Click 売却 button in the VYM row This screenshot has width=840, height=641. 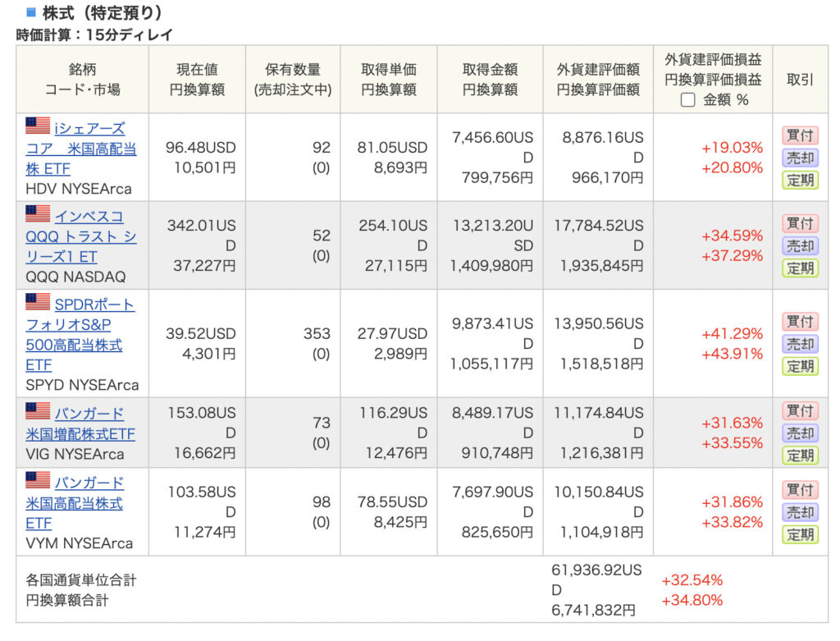tap(800, 512)
